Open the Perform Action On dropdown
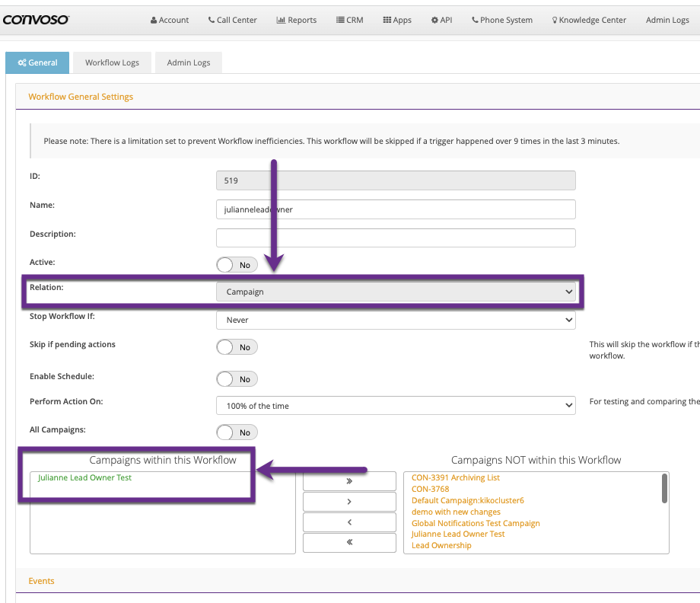The height and width of the screenshot is (603, 700). coord(396,406)
